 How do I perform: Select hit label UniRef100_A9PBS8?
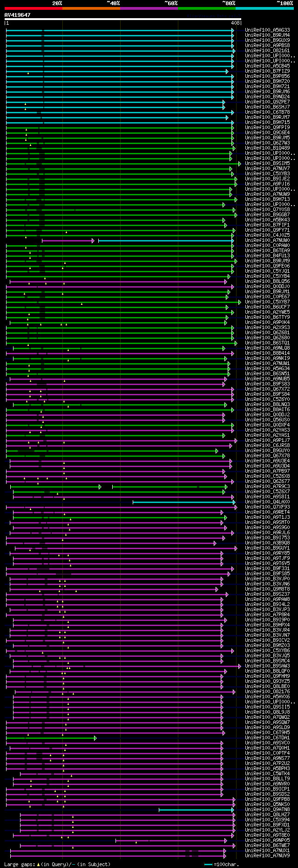pyautogui.click(x=267, y=46)
